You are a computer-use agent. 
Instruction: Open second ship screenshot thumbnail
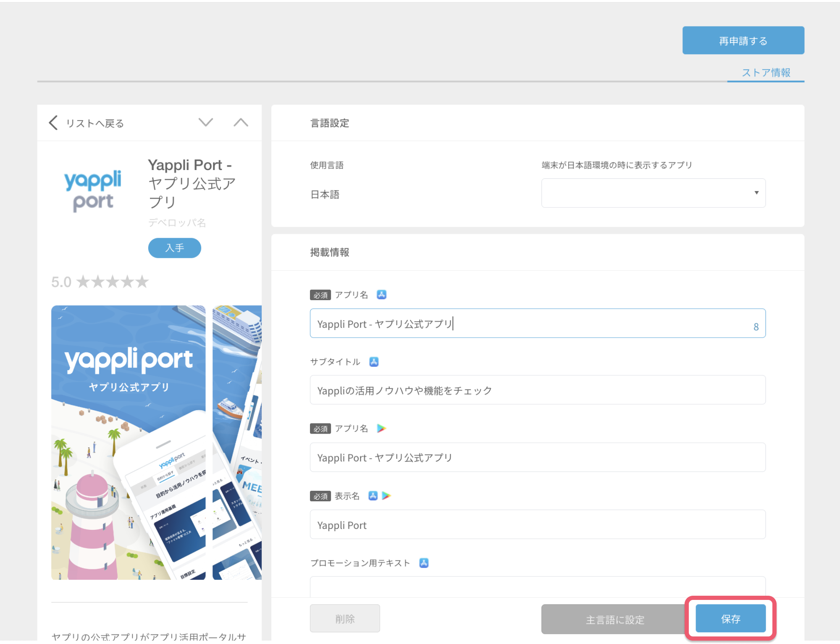(x=237, y=442)
